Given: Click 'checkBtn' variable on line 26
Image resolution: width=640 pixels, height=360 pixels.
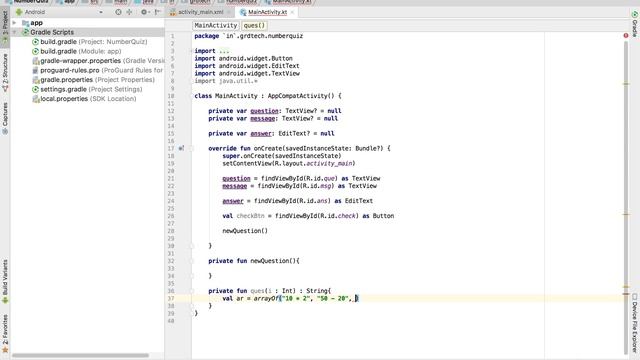Looking at the screenshot, I should click(251, 216).
